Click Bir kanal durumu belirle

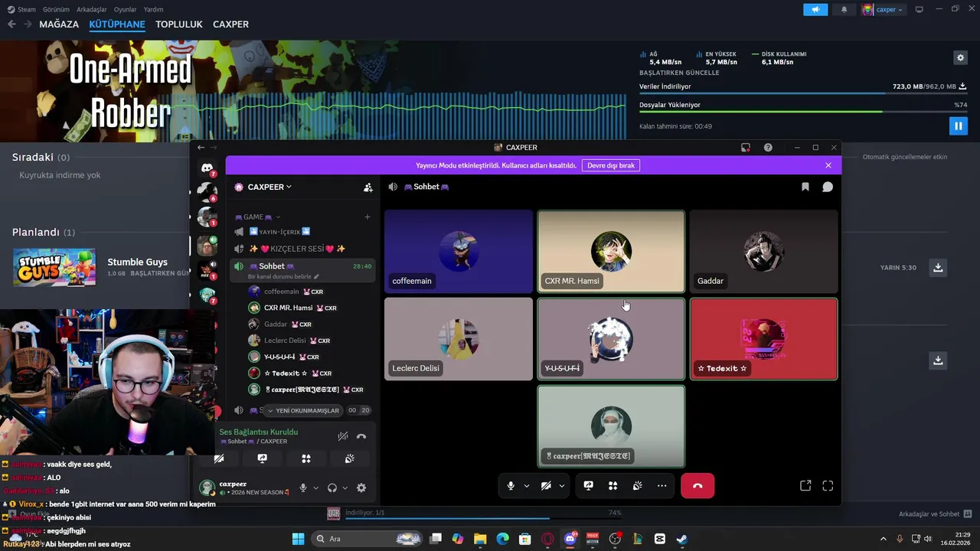click(x=283, y=276)
